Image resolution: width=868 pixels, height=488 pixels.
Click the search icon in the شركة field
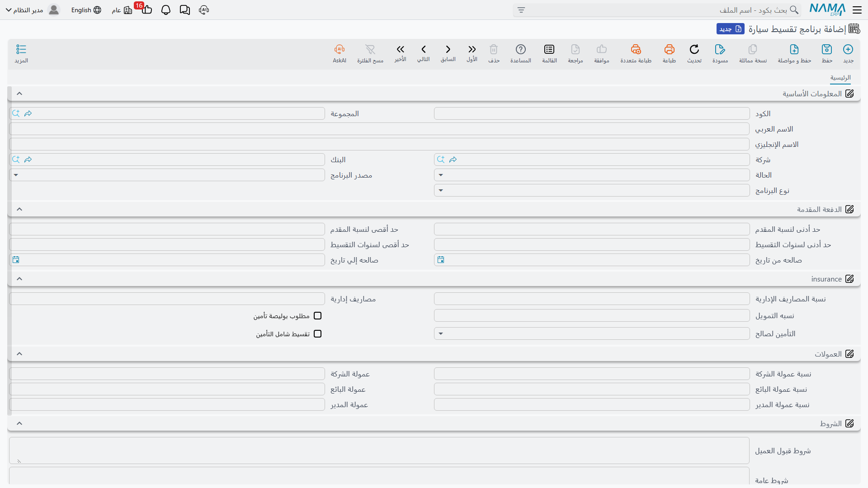click(x=441, y=160)
